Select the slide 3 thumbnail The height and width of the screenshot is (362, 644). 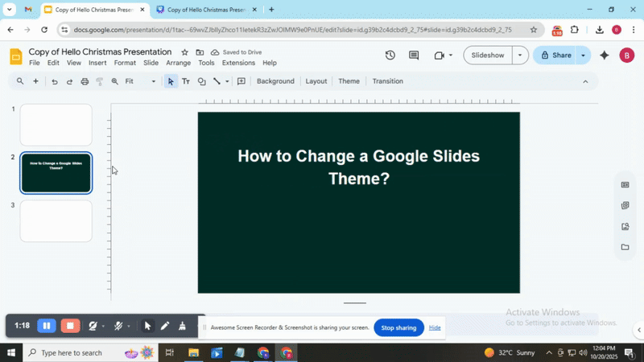tap(56, 220)
